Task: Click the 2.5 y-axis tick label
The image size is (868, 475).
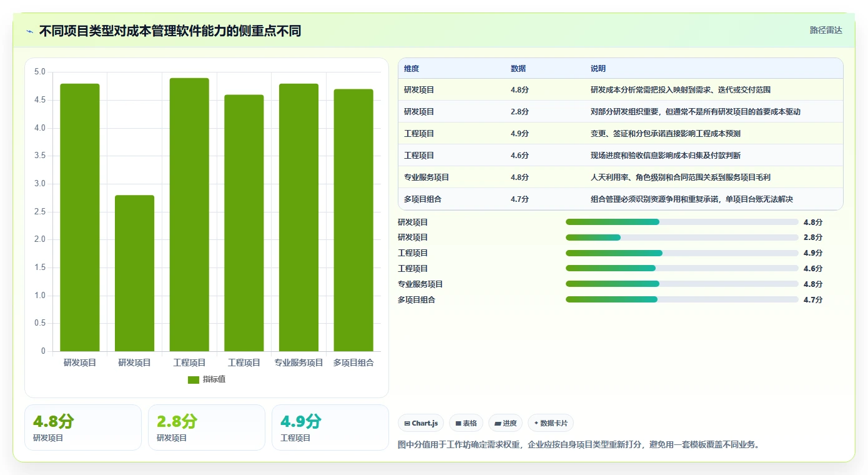Action: (40, 212)
